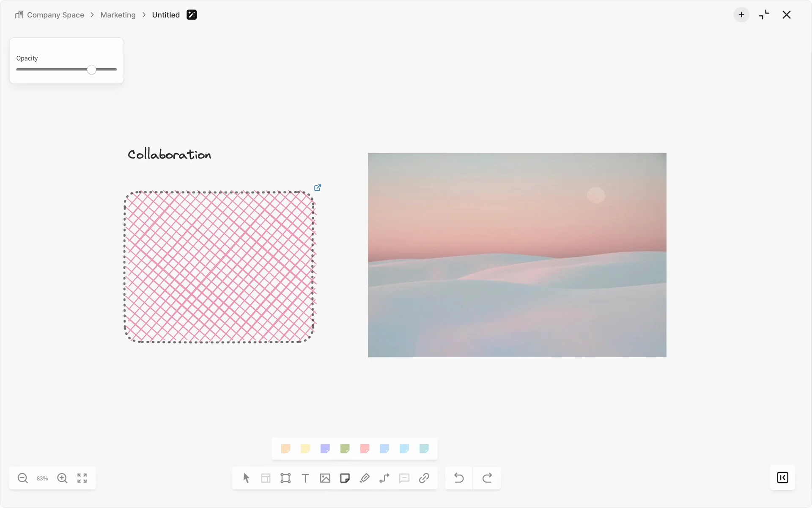The width and height of the screenshot is (812, 508).
Task: Zoom out the canvas
Action: [23, 478]
